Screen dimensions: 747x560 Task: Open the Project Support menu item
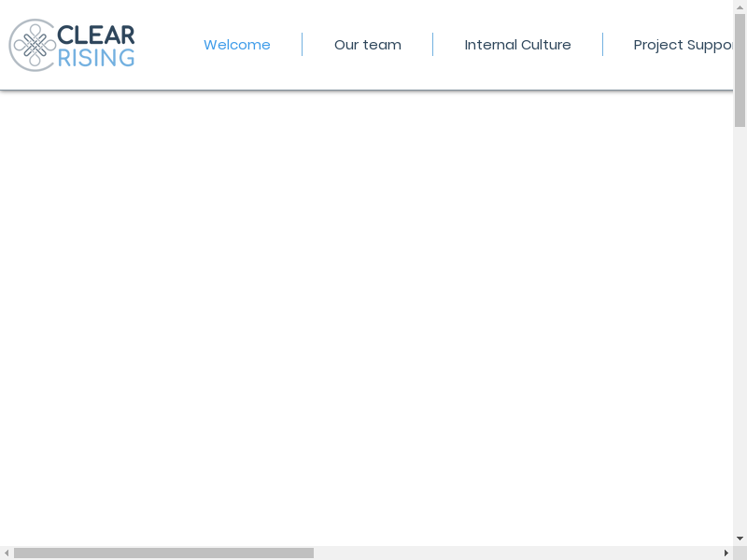pyautogui.click(x=684, y=45)
